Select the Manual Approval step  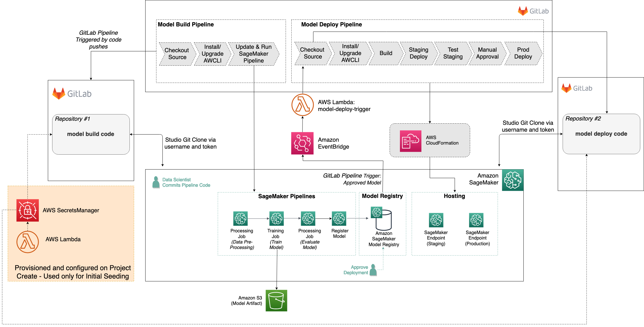coord(487,53)
